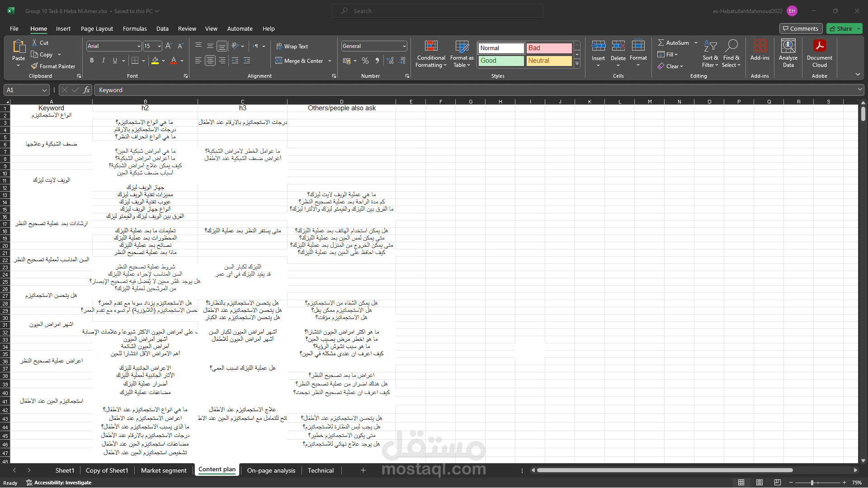
Task: Expand the Name Box dropdown
Action: [x=44, y=90]
